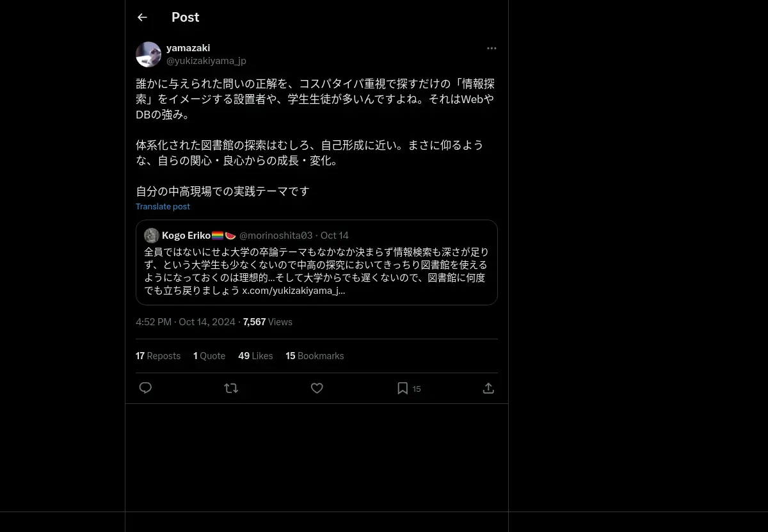Open the three-dot more options menu
The width and height of the screenshot is (768, 532).
[x=492, y=48]
